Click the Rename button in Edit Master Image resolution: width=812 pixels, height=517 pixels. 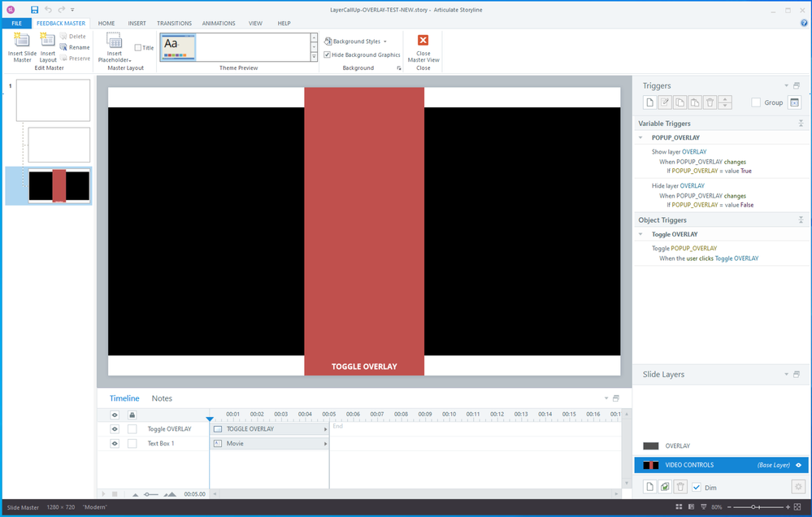pyautogui.click(x=74, y=47)
